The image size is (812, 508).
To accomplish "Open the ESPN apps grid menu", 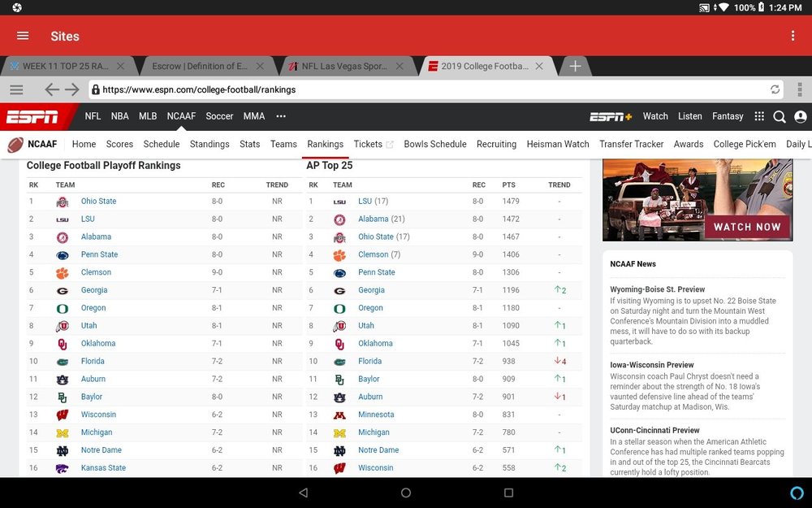I will click(759, 116).
